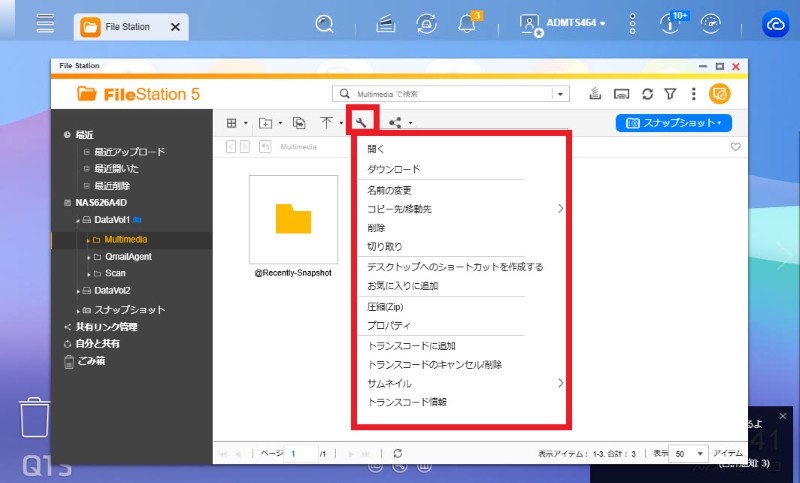Expand the DataVol2 tree node
The image size is (800, 483).
79,291
